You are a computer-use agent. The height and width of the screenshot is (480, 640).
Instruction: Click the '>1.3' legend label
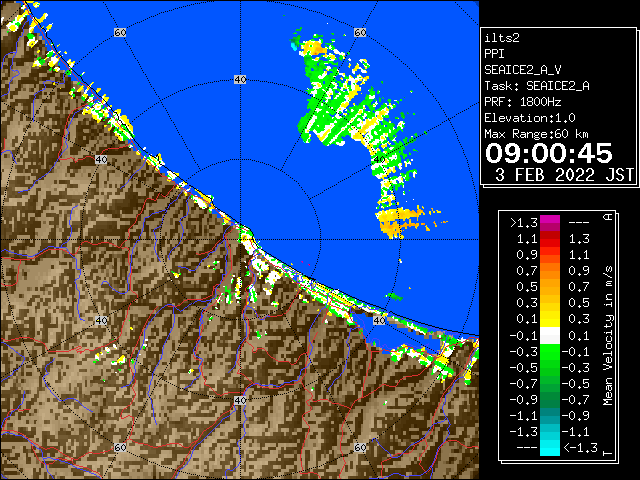(x=524, y=223)
